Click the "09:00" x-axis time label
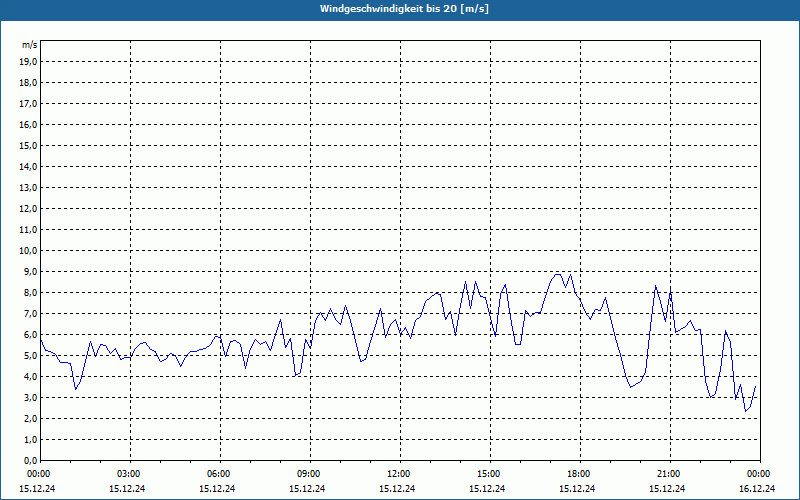Viewport: 800px width, 500px height. coord(309,474)
